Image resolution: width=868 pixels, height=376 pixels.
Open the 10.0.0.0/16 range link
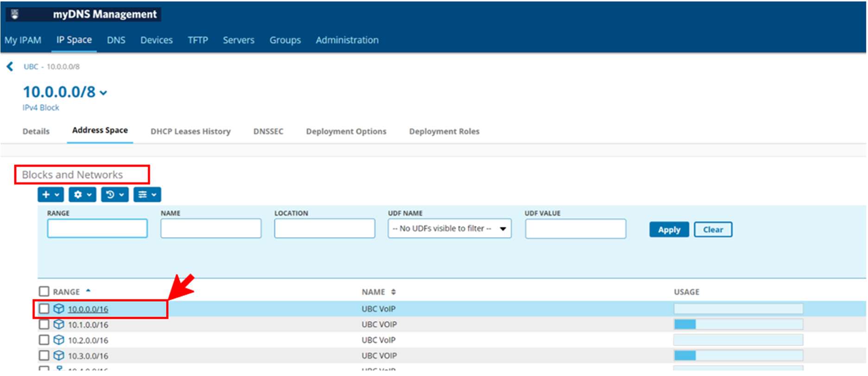coord(88,309)
